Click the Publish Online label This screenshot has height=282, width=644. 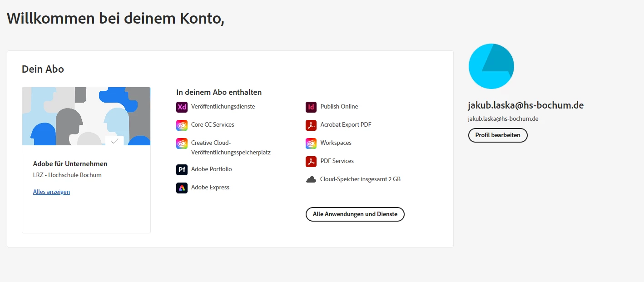[339, 107]
